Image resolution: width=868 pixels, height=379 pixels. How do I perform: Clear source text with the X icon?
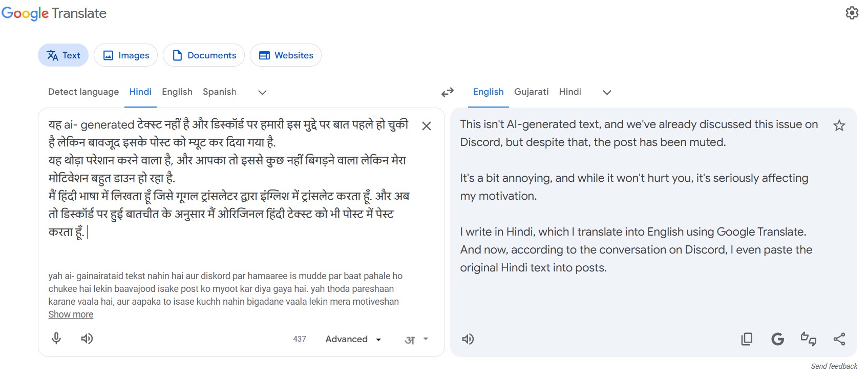click(x=426, y=126)
